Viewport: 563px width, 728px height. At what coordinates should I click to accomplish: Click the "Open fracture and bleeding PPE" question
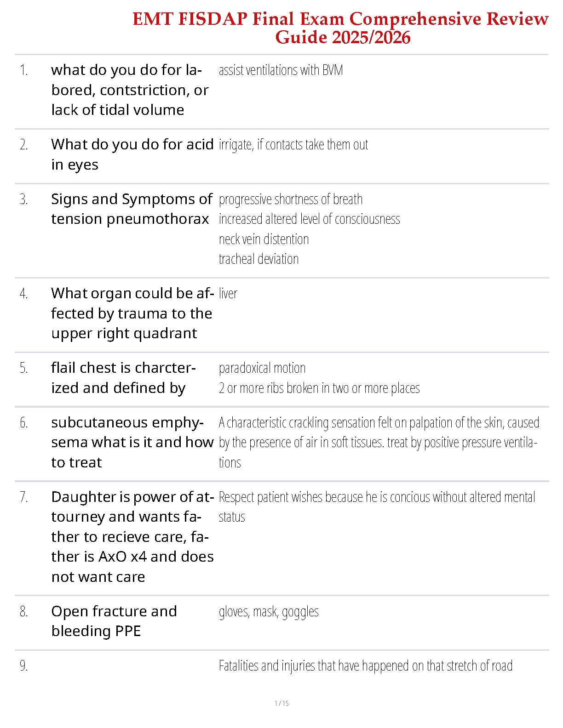(x=114, y=621)
